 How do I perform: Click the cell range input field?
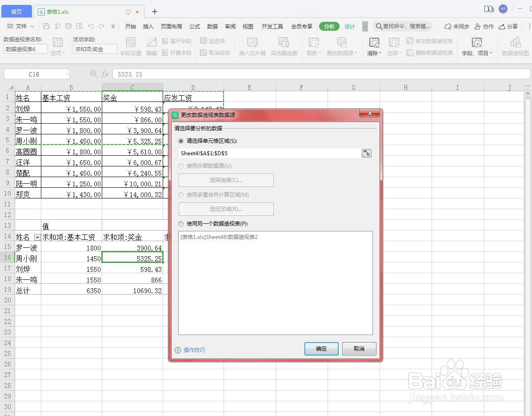point(270,153)
